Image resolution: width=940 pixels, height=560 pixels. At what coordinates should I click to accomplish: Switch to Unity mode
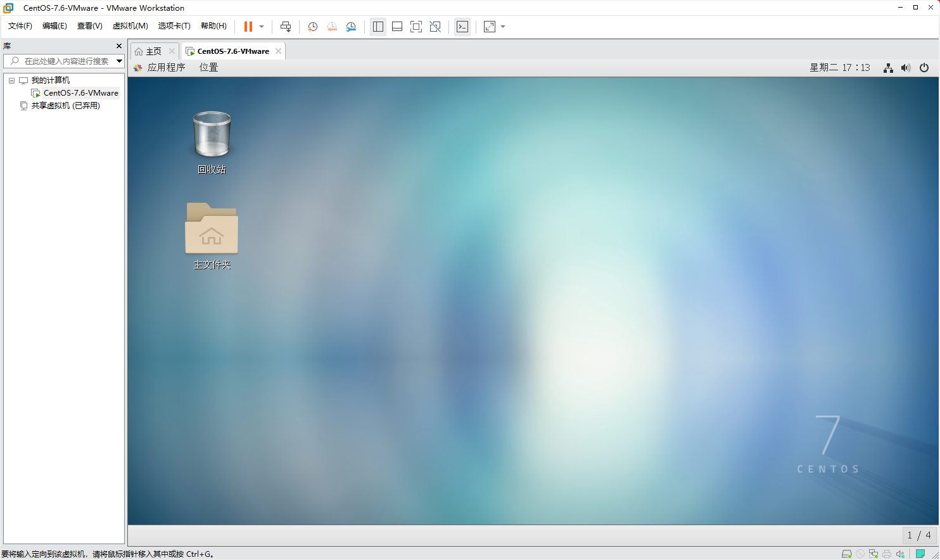point(435,27)
